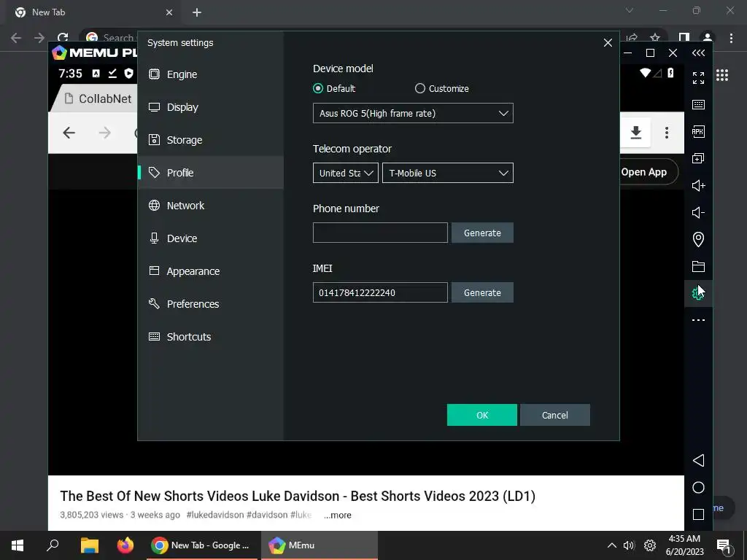The height and width of the screenshot is (560, 747).
Task: Expand the Asus ROG 5 device model dropdown
Action: [413, 113]
